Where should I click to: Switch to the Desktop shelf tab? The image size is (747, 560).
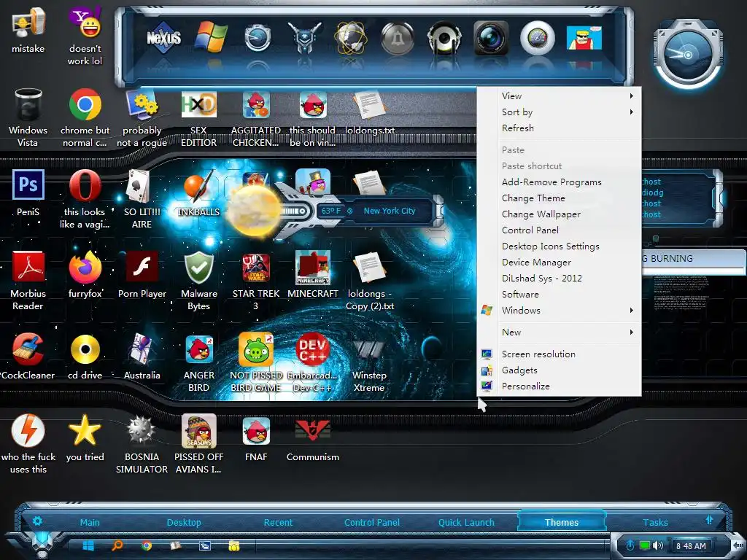[x=184, y=522]
